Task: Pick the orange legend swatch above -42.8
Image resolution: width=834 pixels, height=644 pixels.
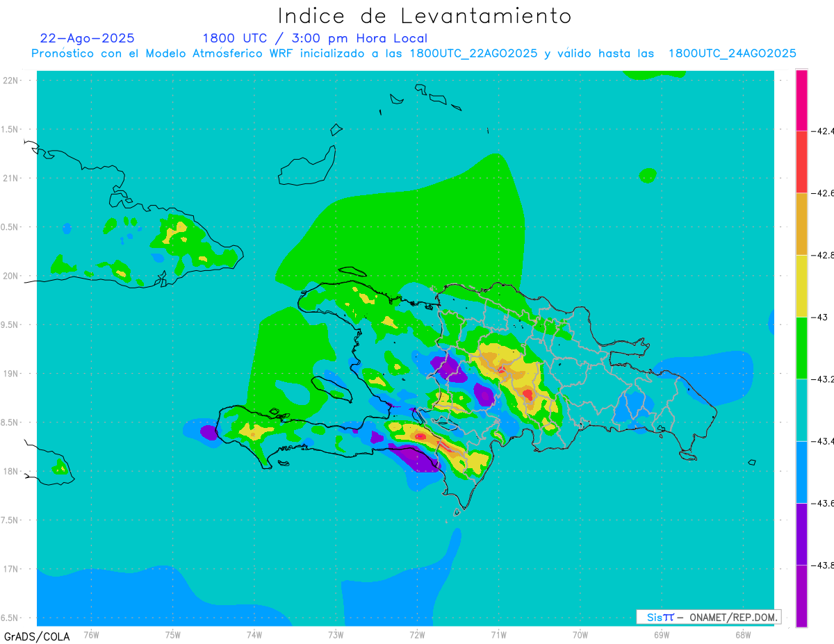Action: [x=801, y=224]
